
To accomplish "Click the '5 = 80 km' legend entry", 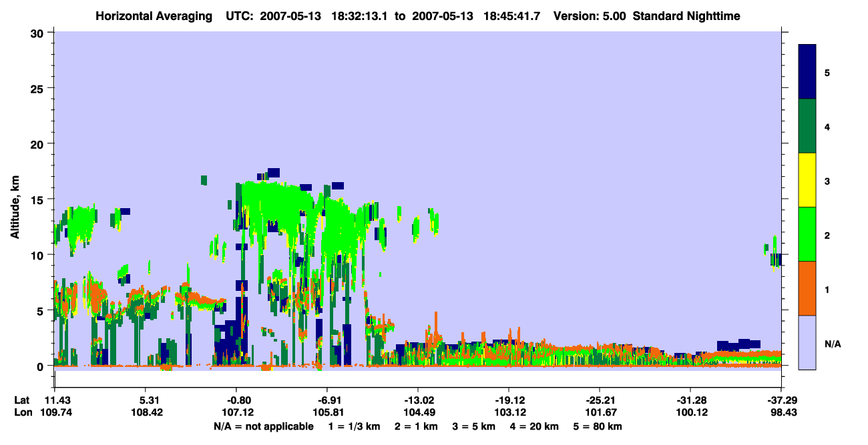I will click(597, 426).
